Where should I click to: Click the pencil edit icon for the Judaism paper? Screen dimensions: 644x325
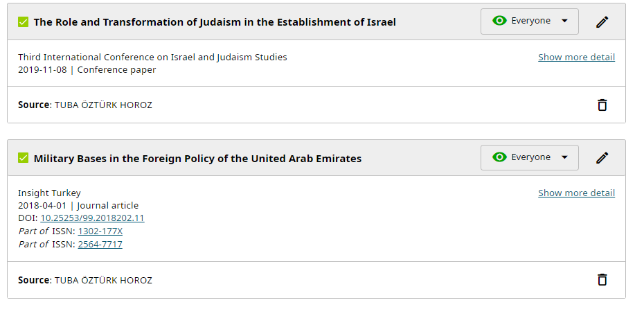[x=602, y=21]
